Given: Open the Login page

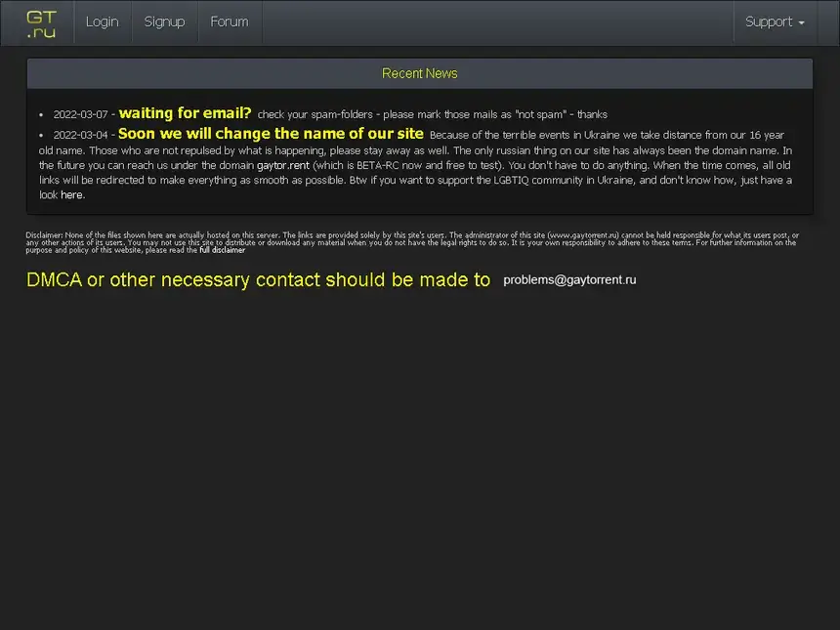Looking at the screenshot, I should (x=102, y=22).
